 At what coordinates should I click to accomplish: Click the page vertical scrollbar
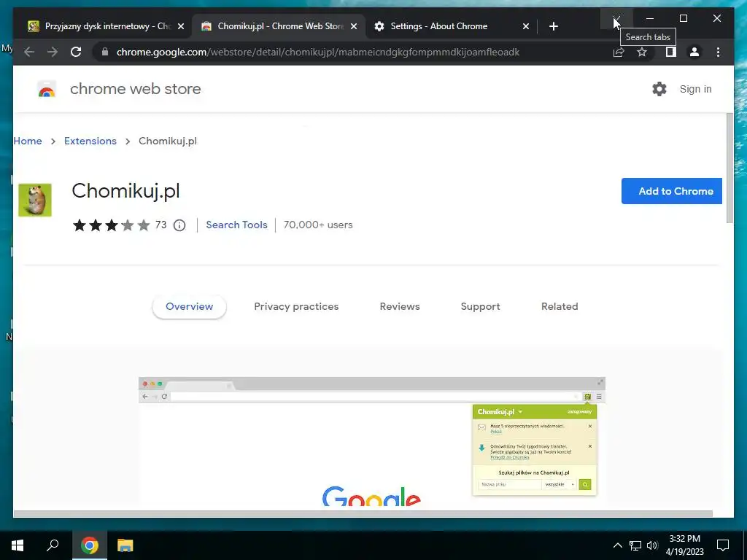click(x=729, y=168)
